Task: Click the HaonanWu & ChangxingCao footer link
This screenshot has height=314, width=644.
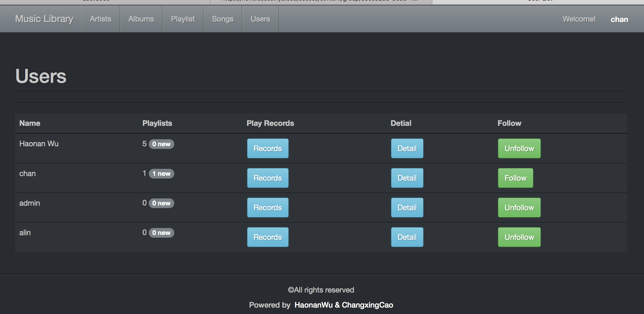Action: [343, 305]
